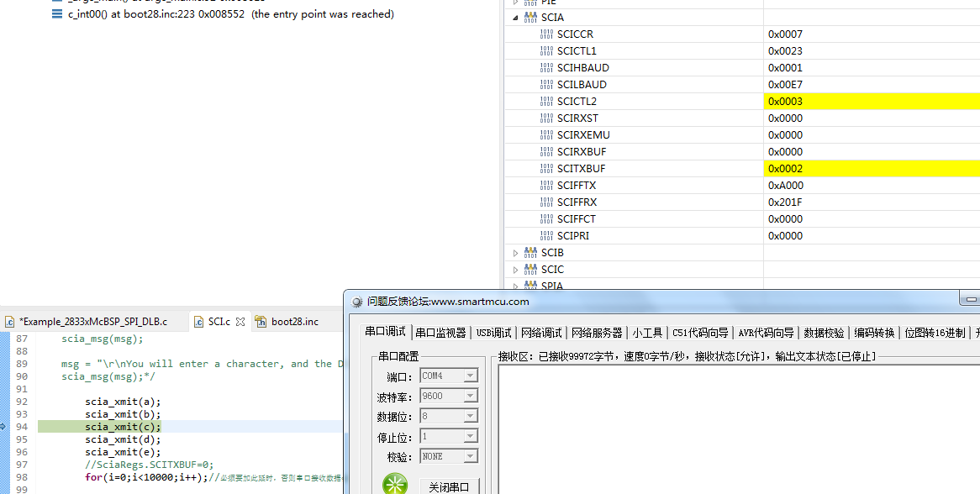Open the 网络服务器 tab

coord(597,333)
